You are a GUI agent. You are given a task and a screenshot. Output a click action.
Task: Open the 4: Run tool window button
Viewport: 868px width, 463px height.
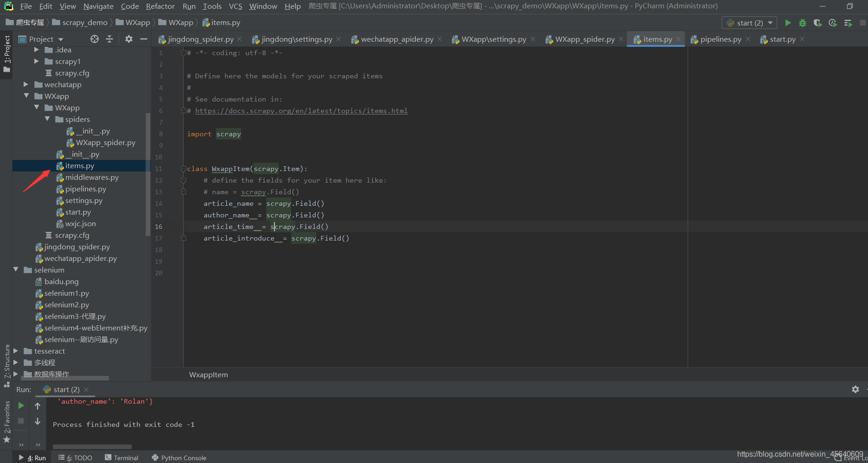click(32, 457)
